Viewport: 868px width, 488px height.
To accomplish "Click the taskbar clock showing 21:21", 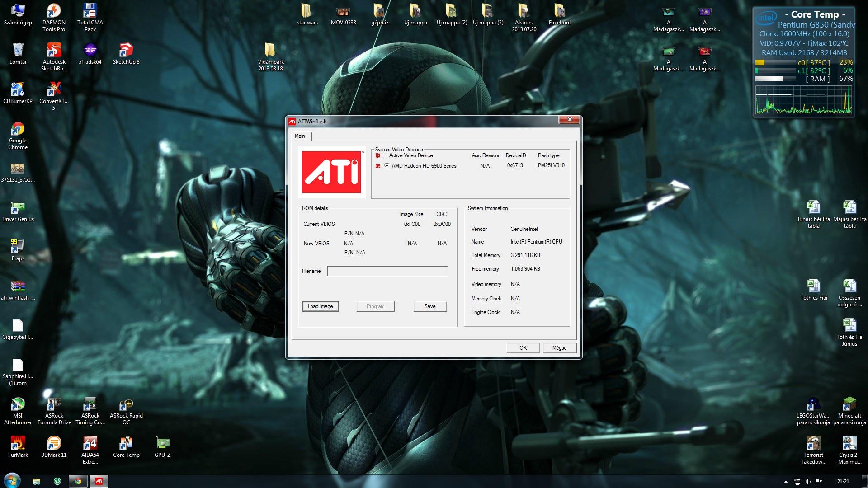I will pos(843,482).
